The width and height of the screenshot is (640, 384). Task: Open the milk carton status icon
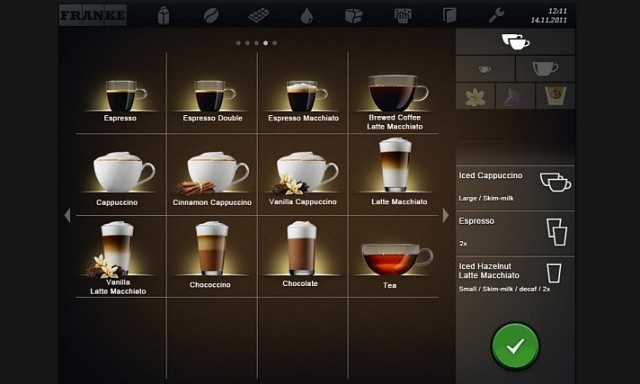[163, 16]
